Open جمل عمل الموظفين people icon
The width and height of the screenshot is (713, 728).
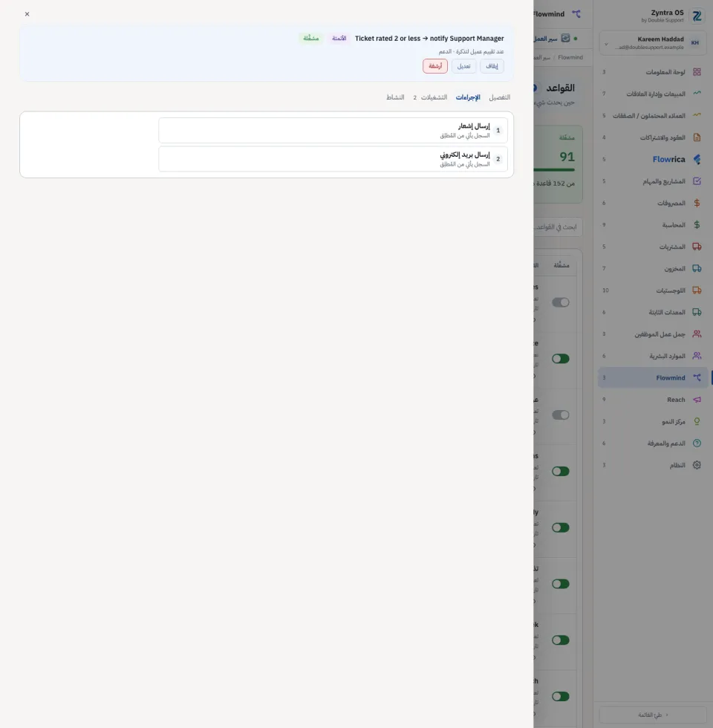tap(697, 334)
